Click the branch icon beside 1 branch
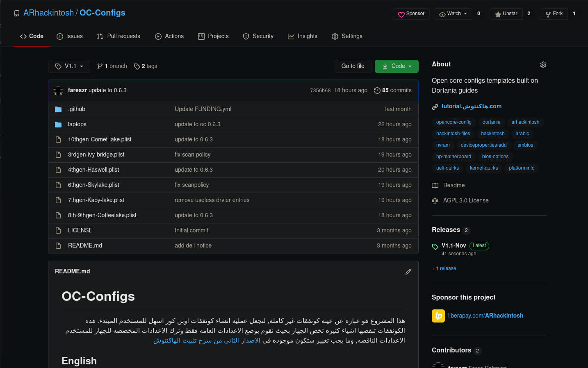The image size is (588, 368). click(x=100, y=66)
